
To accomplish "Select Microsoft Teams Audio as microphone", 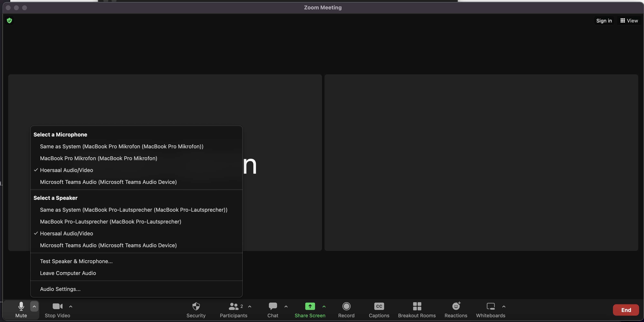I will (136, 182).
